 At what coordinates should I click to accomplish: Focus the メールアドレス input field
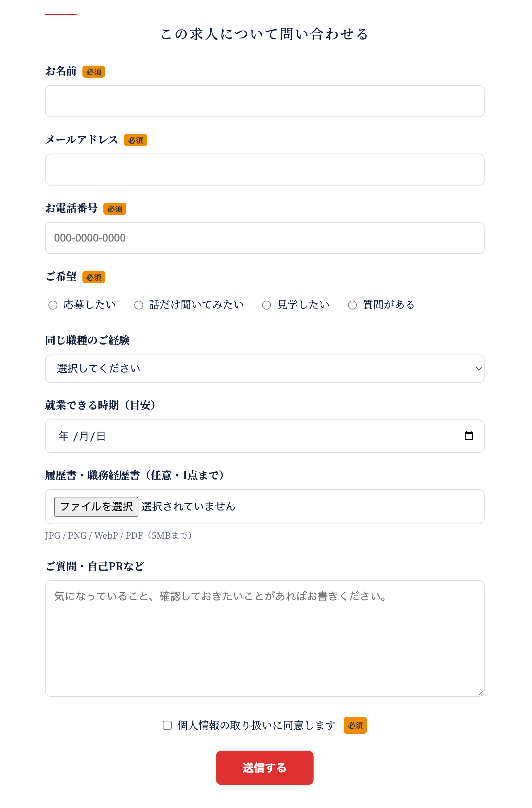pos(264,169)
